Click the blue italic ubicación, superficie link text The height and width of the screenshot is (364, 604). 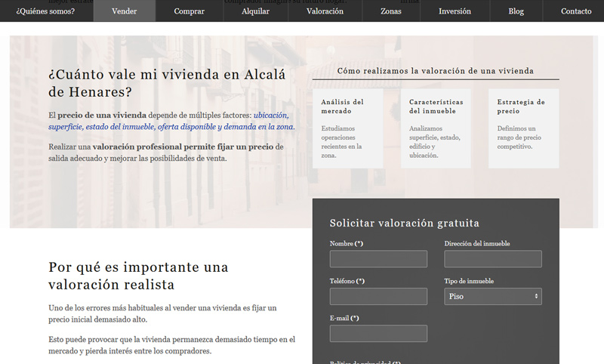click(x=172, y=121)
